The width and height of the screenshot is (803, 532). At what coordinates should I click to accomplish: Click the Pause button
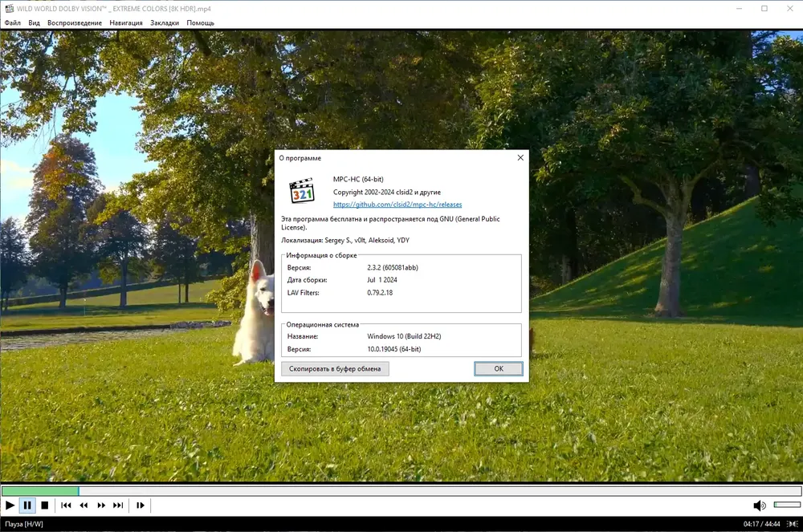[27, 506]
